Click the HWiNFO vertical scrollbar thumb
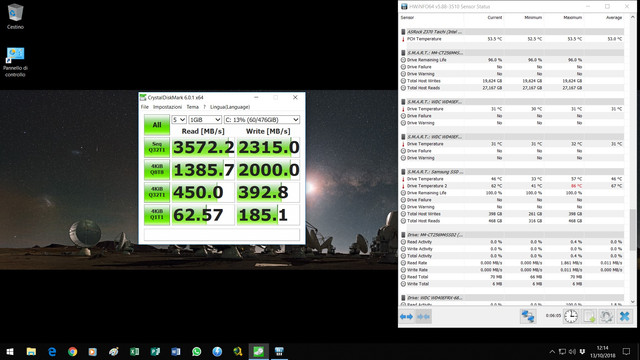This screenshot has height=360, width=640. tap(633, 229)
